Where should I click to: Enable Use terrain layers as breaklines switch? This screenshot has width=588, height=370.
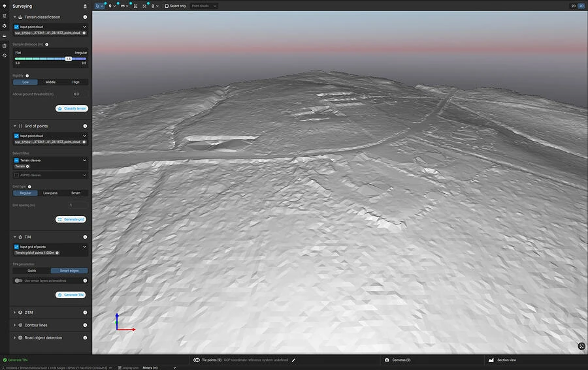tap(18, 281)
